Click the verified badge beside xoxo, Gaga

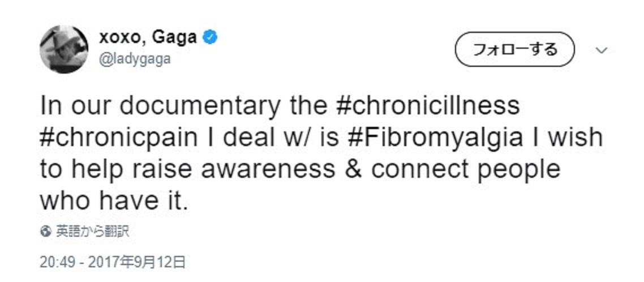pos(211,38)
